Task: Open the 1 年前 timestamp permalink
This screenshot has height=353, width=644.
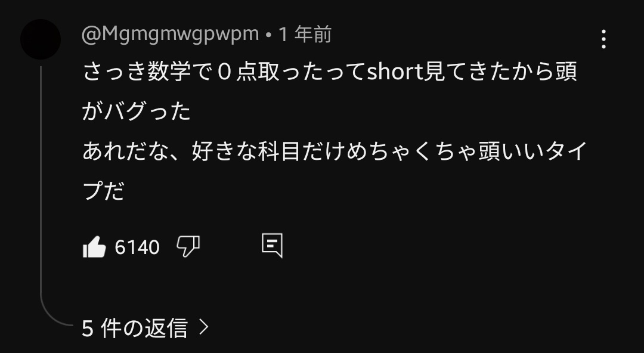Action: tap(305, 34)
